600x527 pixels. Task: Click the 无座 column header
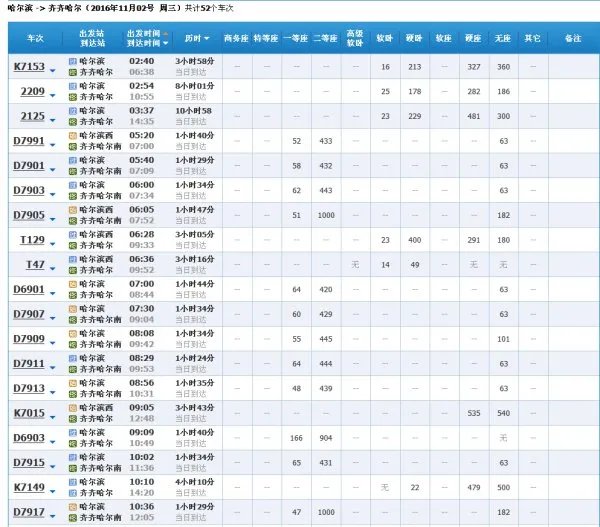tap(503, 38)
